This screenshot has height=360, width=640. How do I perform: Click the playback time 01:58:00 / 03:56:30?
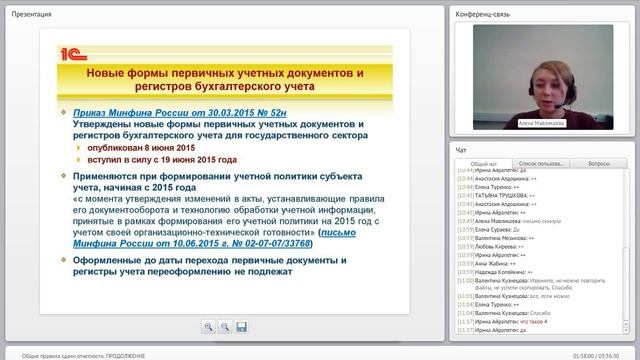point(596,356)
